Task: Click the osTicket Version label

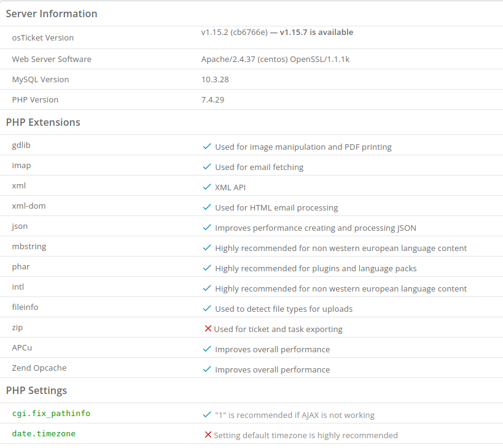Action: [42, 37]
